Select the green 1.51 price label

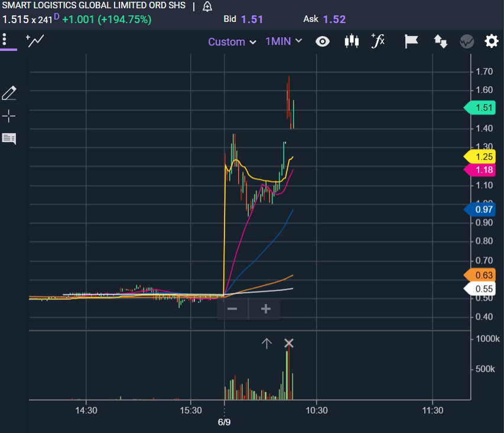point(480,108)
